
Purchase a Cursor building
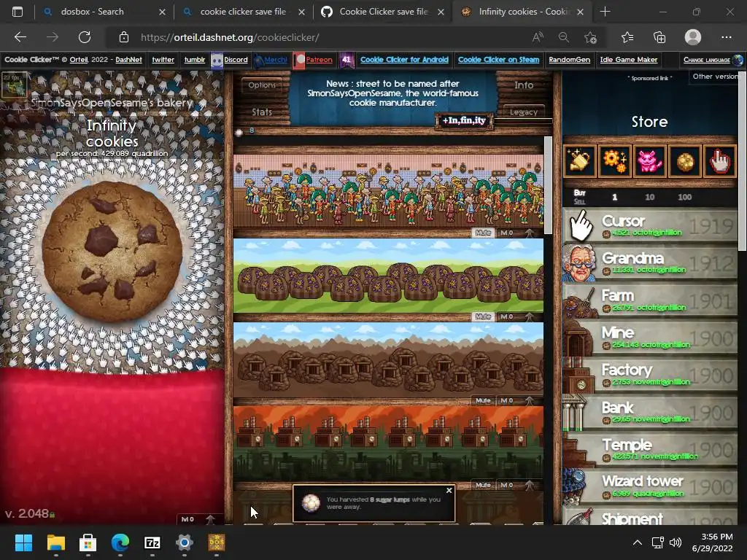pos(650,226)
